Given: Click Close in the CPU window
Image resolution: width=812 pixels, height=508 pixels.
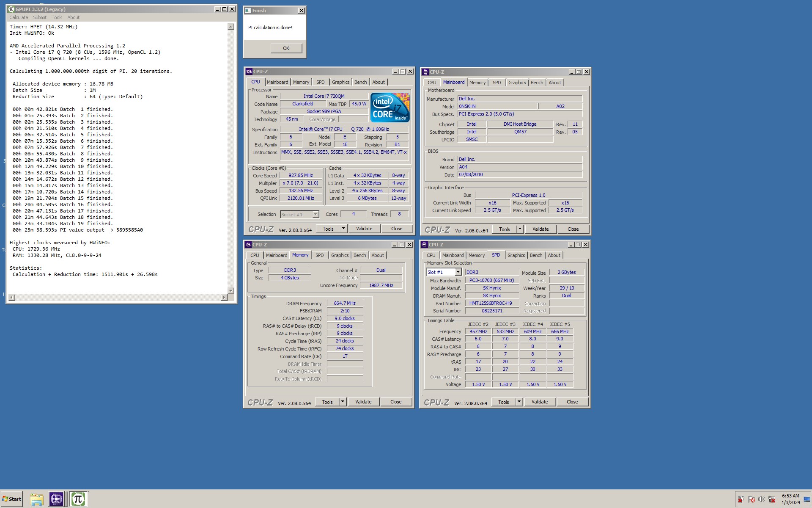Looking at the screenshot, I should 397,229.
